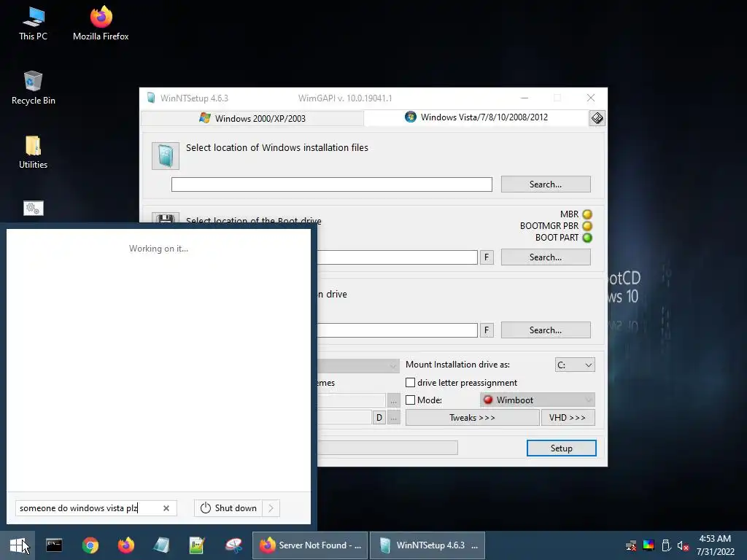This screenshot has height=560, width=747.
Task: Open the color display tray icon
Action: click(x=649, y=545)
